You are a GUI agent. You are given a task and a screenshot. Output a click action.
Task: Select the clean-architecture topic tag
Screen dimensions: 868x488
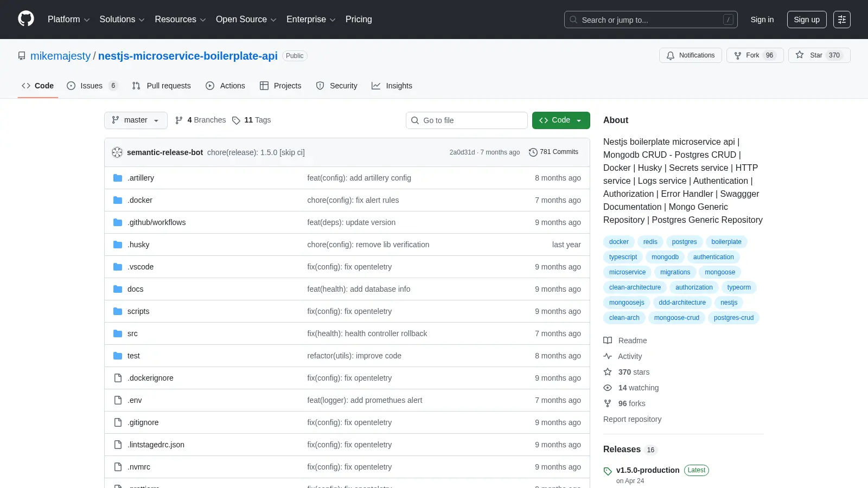(635, 287)
